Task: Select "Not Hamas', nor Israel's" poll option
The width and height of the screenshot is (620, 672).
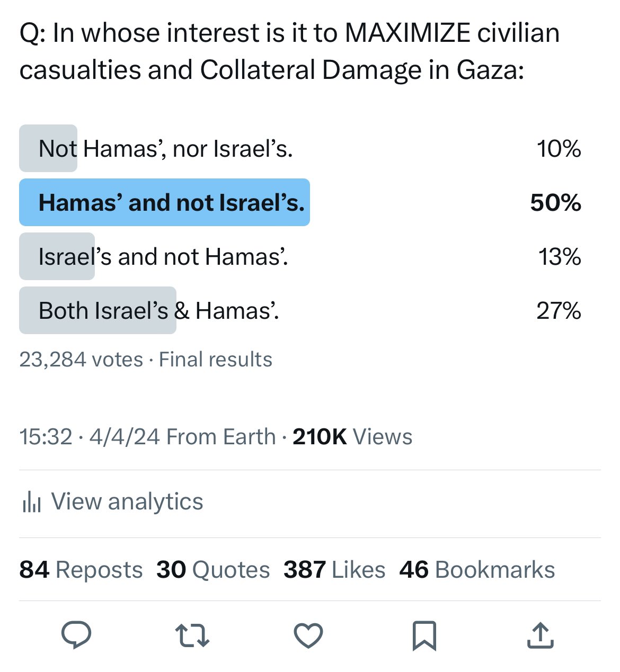Action: click(x=165, y=149)
